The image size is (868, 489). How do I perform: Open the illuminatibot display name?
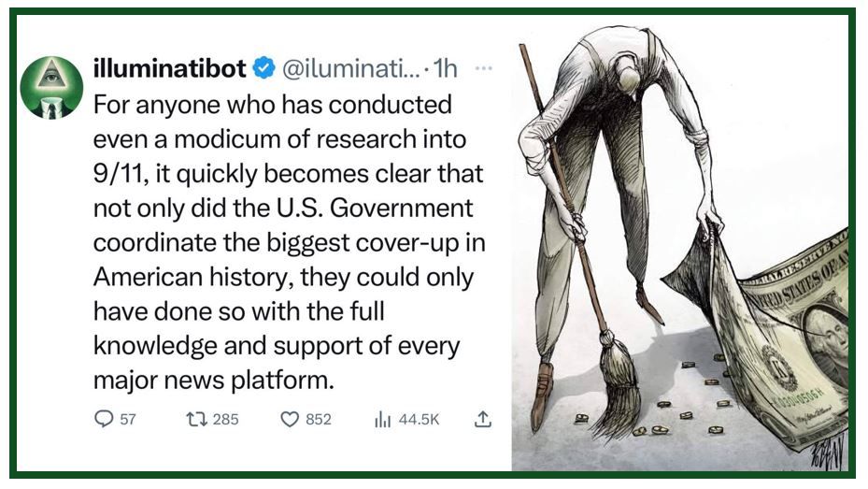point(169,68)
